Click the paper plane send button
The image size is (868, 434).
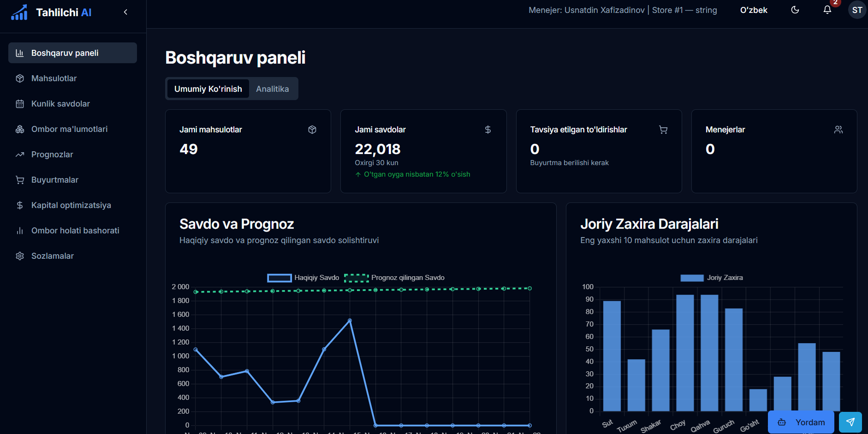coord(850,422)
